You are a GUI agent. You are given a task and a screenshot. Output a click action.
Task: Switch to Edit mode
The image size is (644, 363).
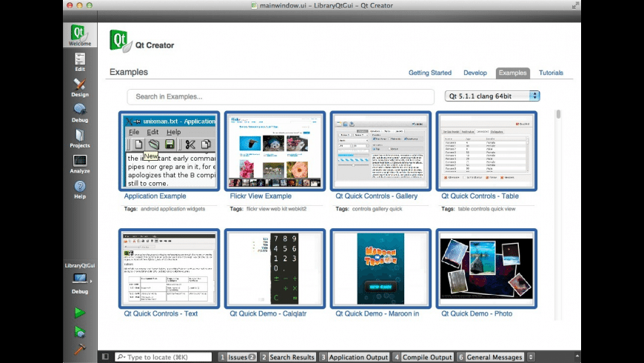click(80, 62)
